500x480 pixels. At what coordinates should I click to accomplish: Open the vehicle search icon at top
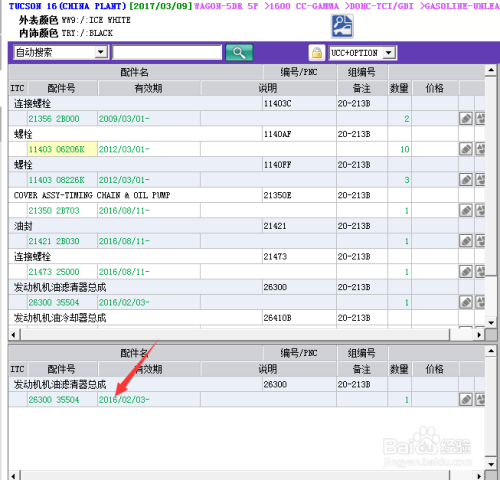342,26
